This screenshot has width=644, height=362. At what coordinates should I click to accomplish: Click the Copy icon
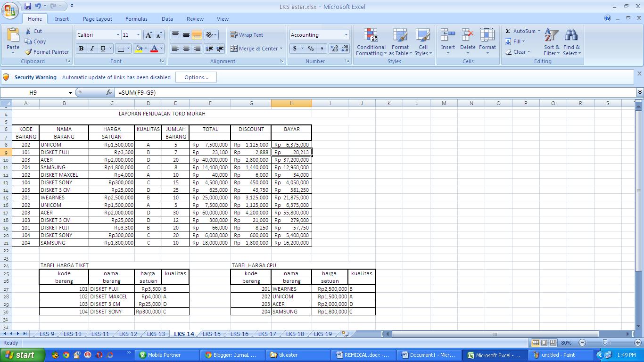point(28,41)
